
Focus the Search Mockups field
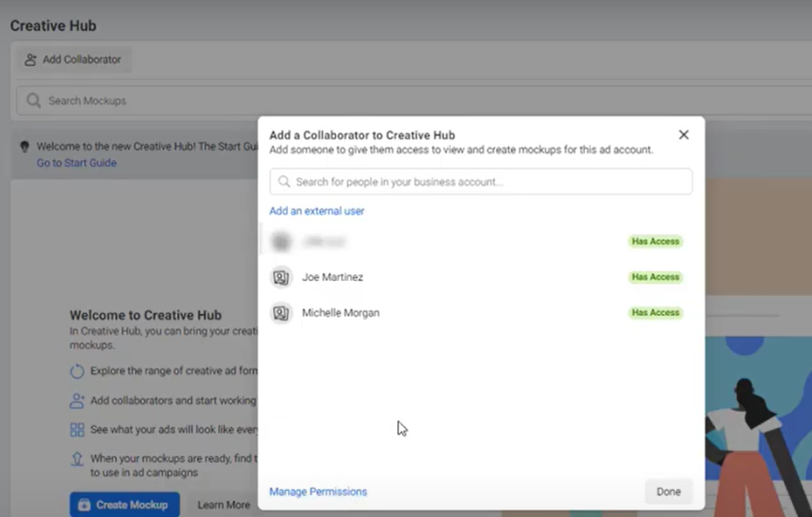(x=141, y=101)
